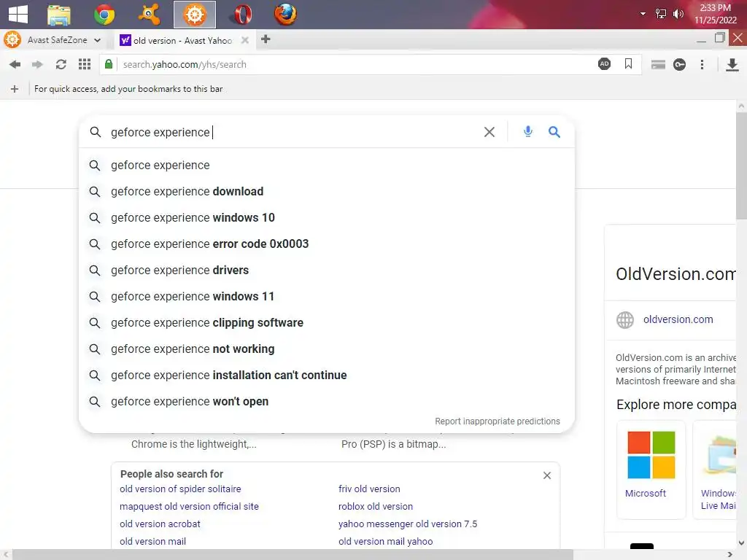
Task: Choose 'geforce experience error code 0x0003'
Action: [327, 244]
